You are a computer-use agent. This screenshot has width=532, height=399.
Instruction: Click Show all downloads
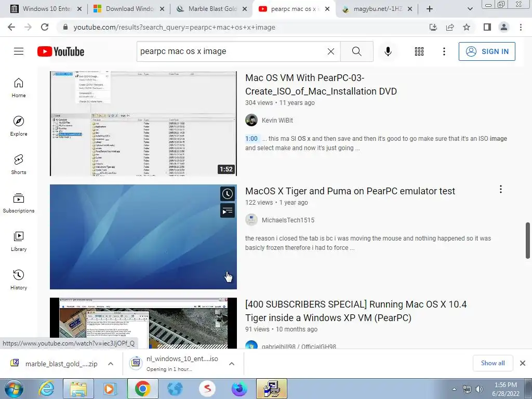tap(493, 363)
